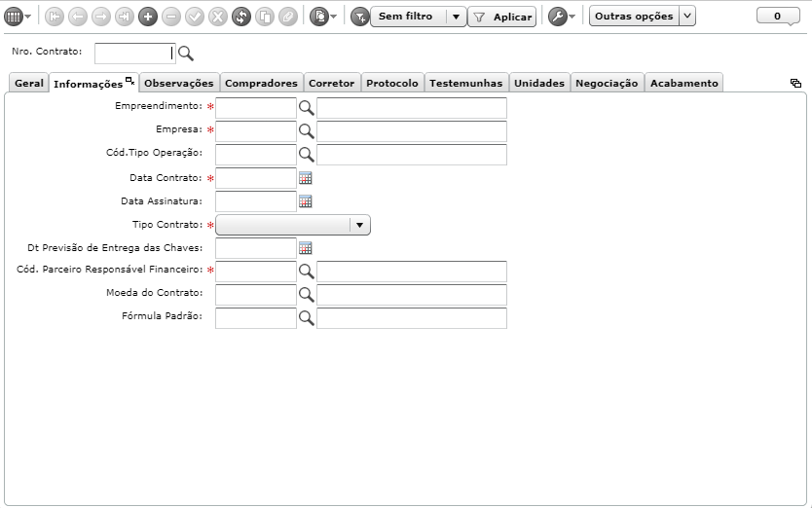Screen dimensions: 812x508
Task: Click the add filter funnel icon
Action: 360,17
